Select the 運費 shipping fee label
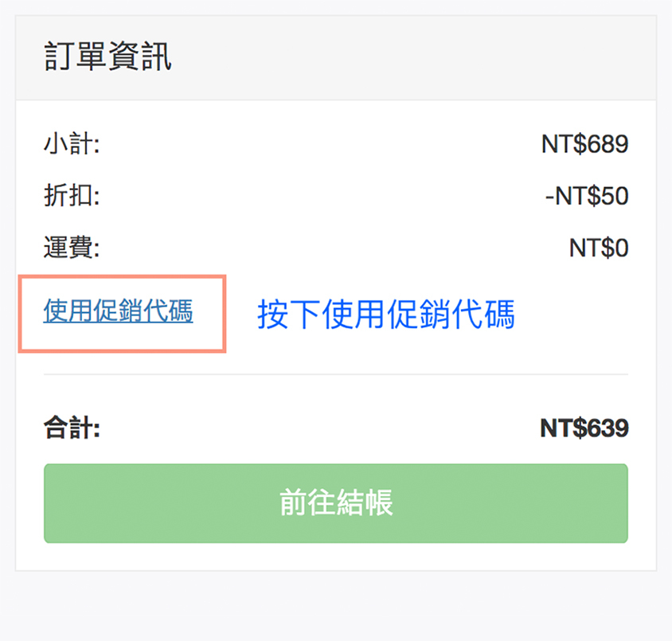Screen dimensions: 672x641 point(71,248)
